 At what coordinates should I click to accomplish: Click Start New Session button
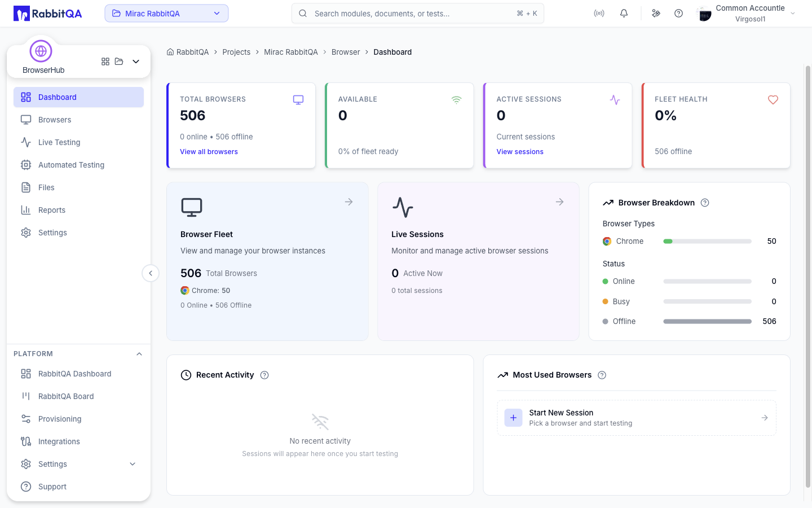coord(636,418)
